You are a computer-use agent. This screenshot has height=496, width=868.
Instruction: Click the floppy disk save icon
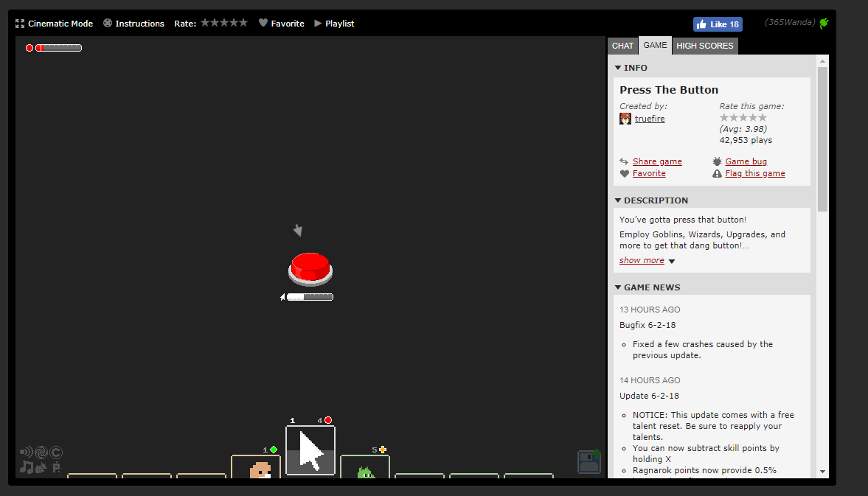(x=588, y=462)
